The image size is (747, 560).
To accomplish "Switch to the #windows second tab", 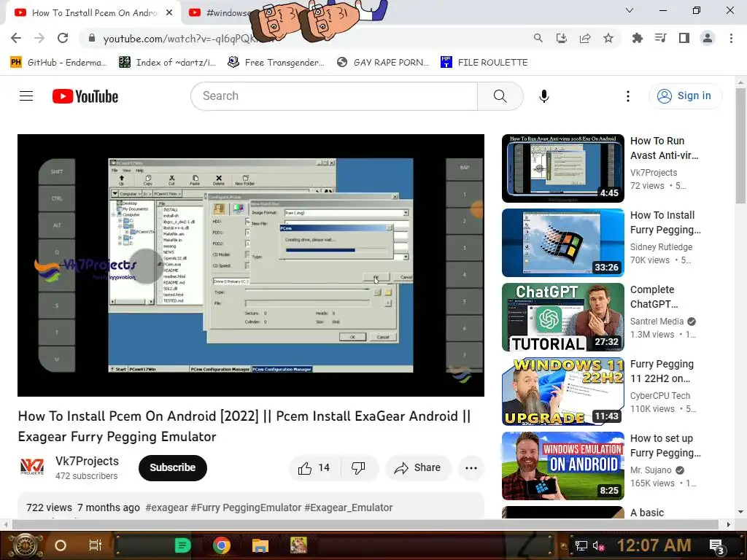I will 219,13.
